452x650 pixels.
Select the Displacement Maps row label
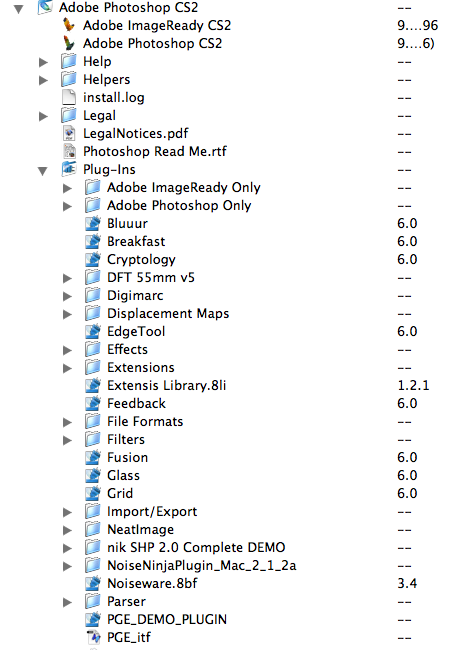coord(168,314)
